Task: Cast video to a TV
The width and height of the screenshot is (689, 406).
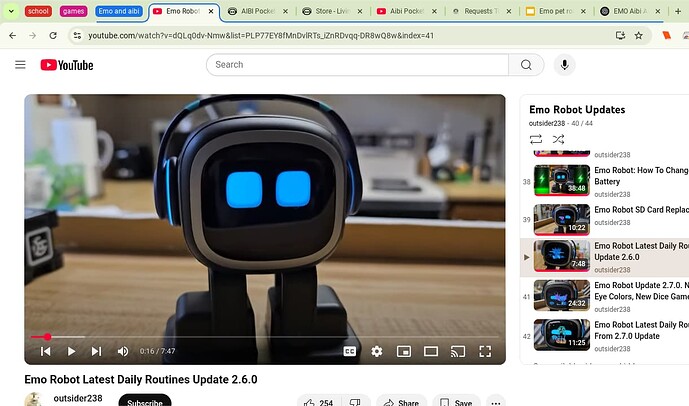Action: pos(458,351)
